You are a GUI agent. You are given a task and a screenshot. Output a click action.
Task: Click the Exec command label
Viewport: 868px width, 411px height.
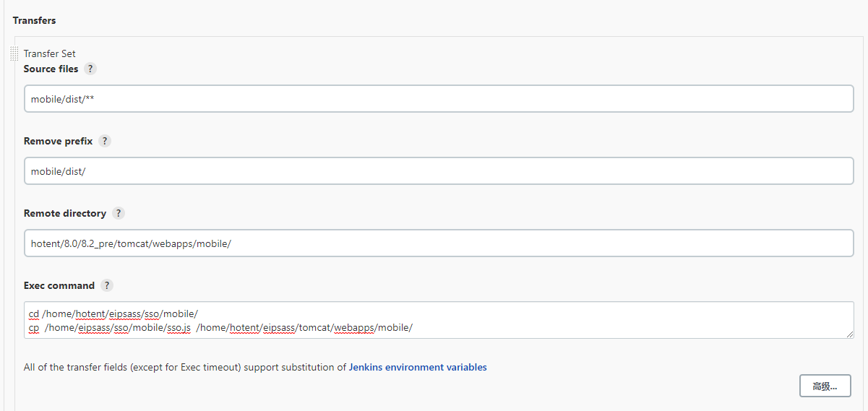(x=59, y=285)
